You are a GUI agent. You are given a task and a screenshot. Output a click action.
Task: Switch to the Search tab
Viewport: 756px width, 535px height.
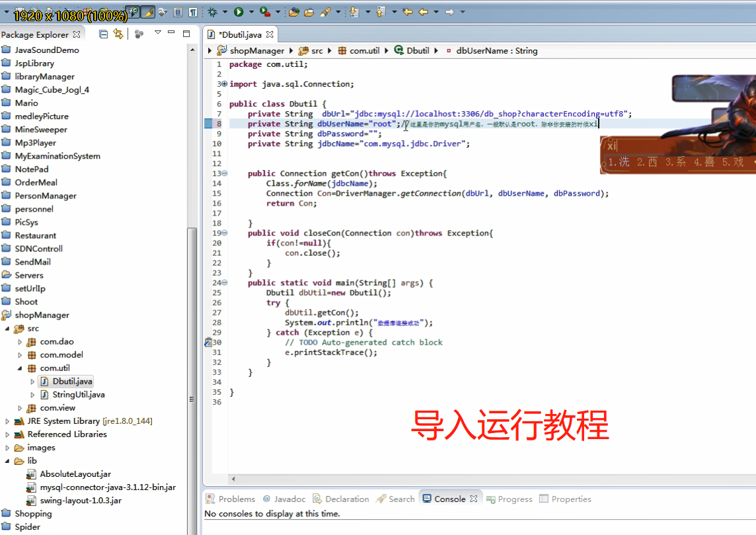pyautogui.click(x=395, y=499)
